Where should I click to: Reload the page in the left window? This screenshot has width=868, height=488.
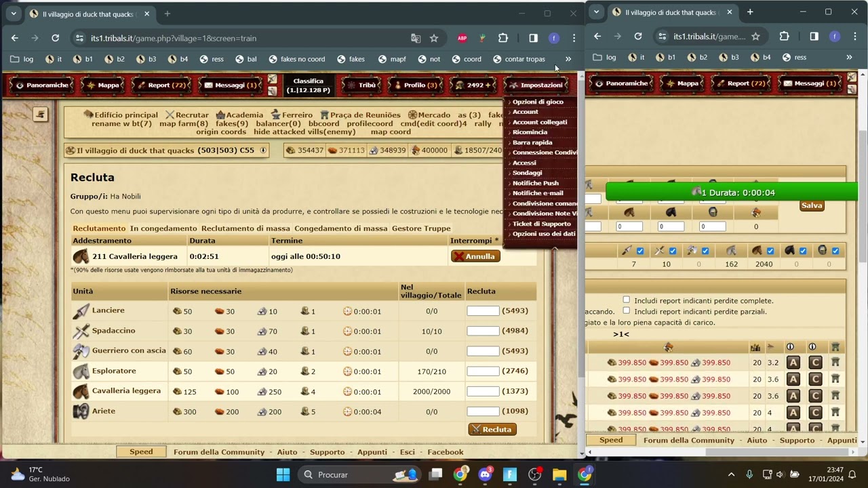56,38
